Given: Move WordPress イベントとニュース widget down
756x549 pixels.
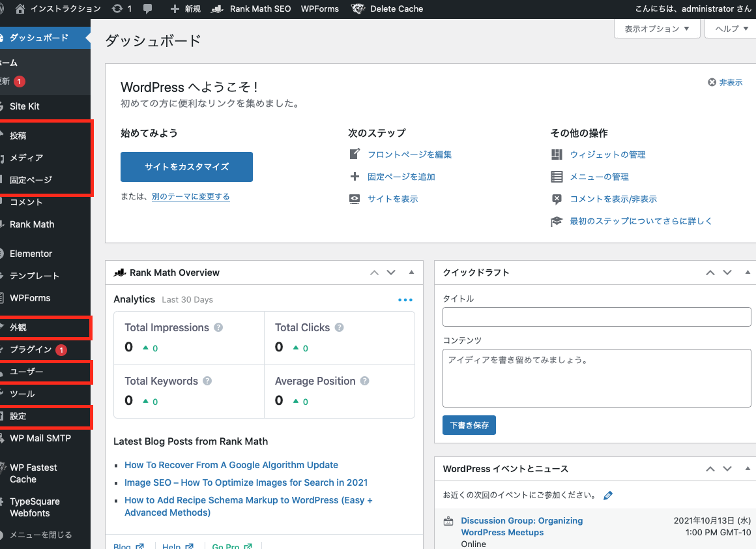Looking at the screenshot, I should tap(727, 469).
